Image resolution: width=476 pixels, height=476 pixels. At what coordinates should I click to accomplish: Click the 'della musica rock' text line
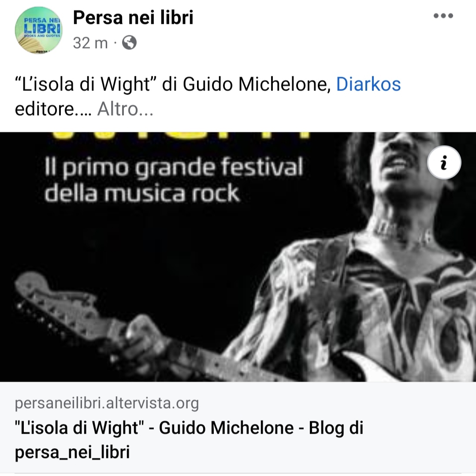click(142, 193)
